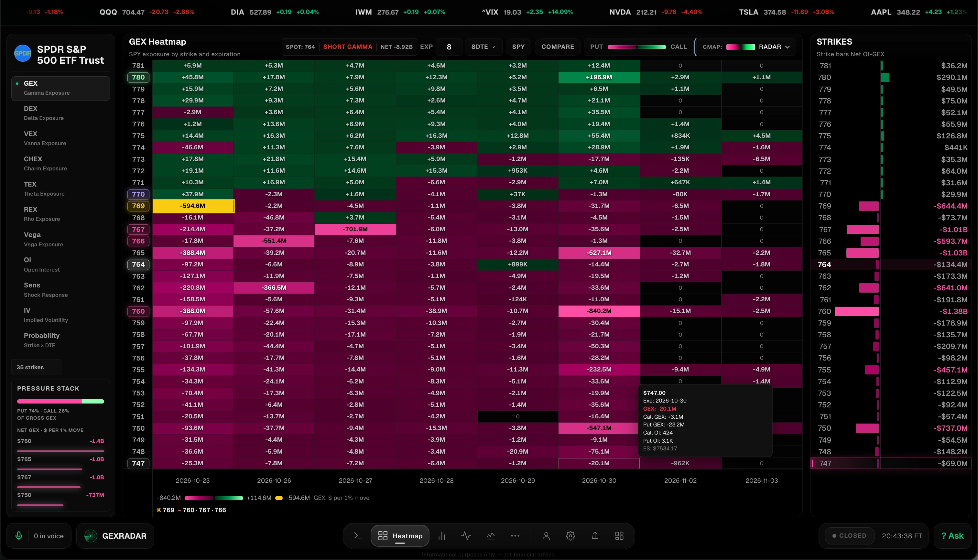Switch to CHEX Charm Exposure
The image size is (978, 560).
coord(60,164)
